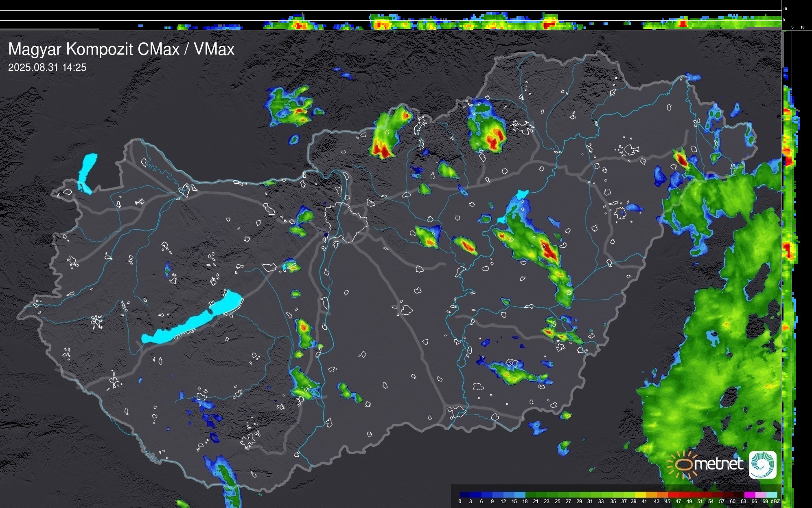
Task: Select the bright red 45 dBZ swatch
Action: click(x=673, y=495)
